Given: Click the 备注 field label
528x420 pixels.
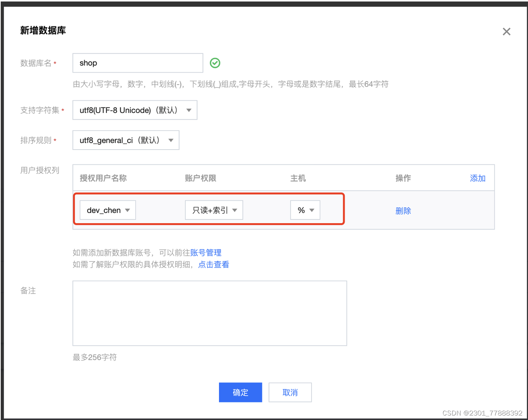Looking at the screenshot, I should click(x=28, y=291).
